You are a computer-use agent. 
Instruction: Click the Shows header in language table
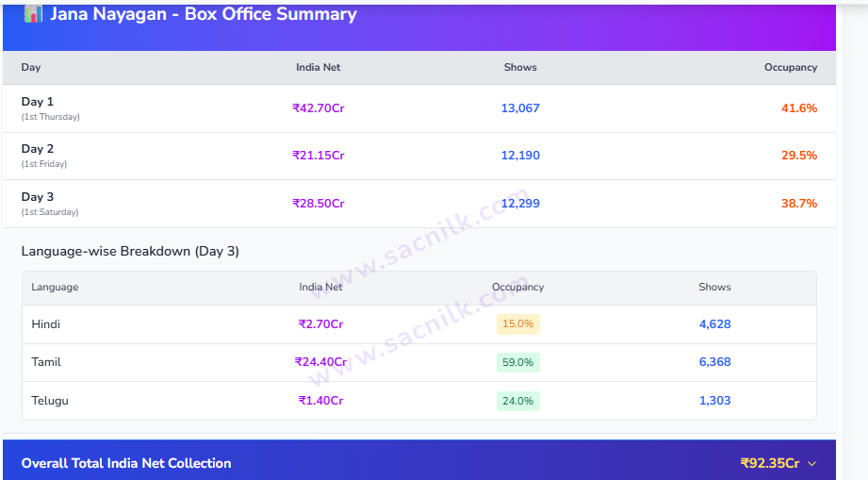click(714, 287)
